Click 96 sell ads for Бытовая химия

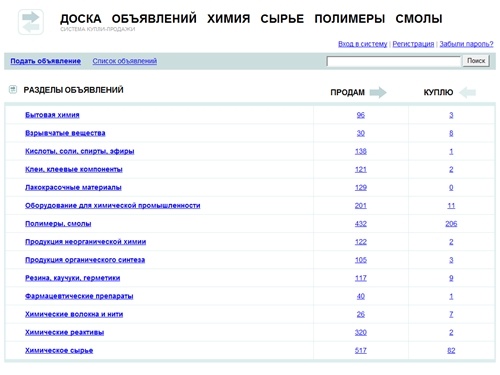[x=361, y=115]
